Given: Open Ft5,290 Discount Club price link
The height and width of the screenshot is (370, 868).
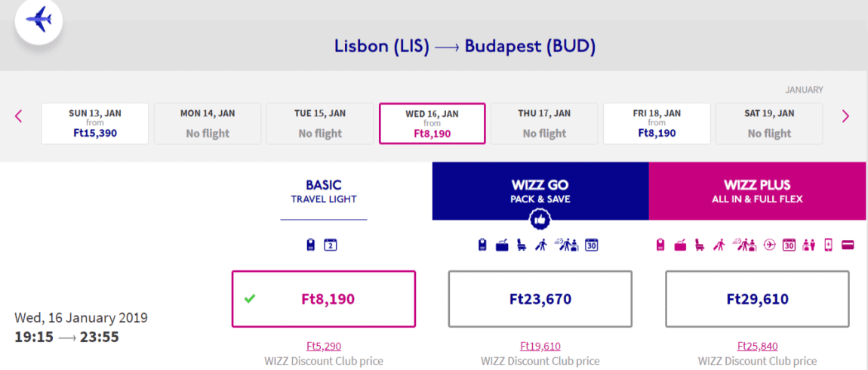Looking at the screenshot, I should click(324, 347).
